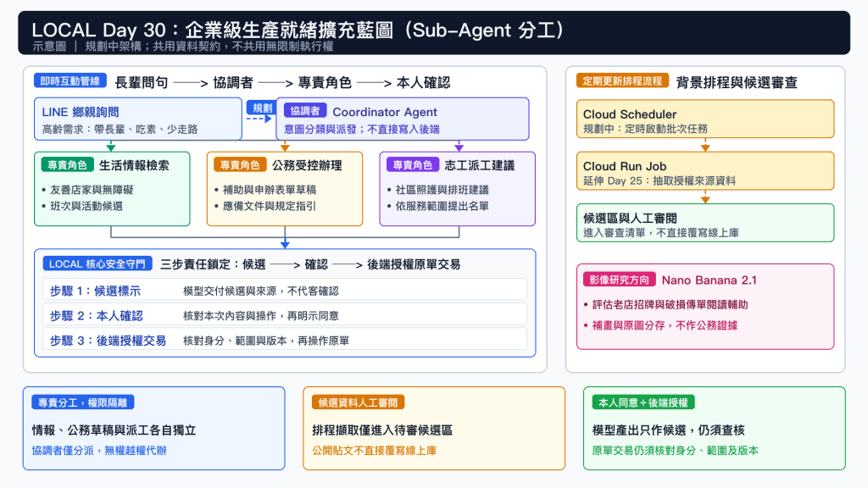Click the text "情報、公務草稿與派工各自獨立"
Viewport: 868px width, 488px height.
(x=114, y=430)
